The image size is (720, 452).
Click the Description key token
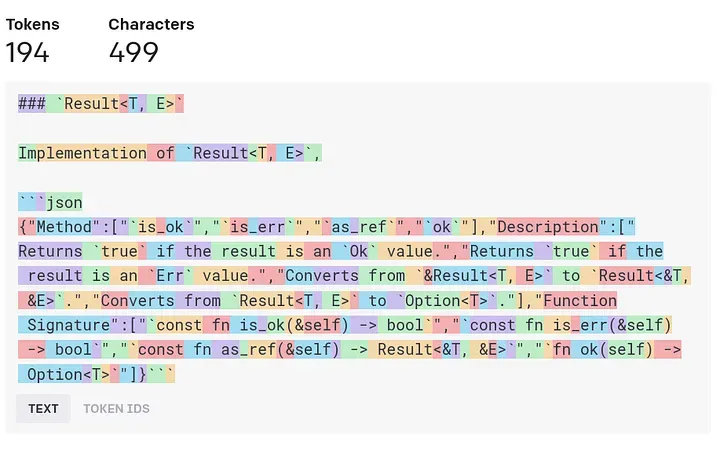tap(548, 227)
